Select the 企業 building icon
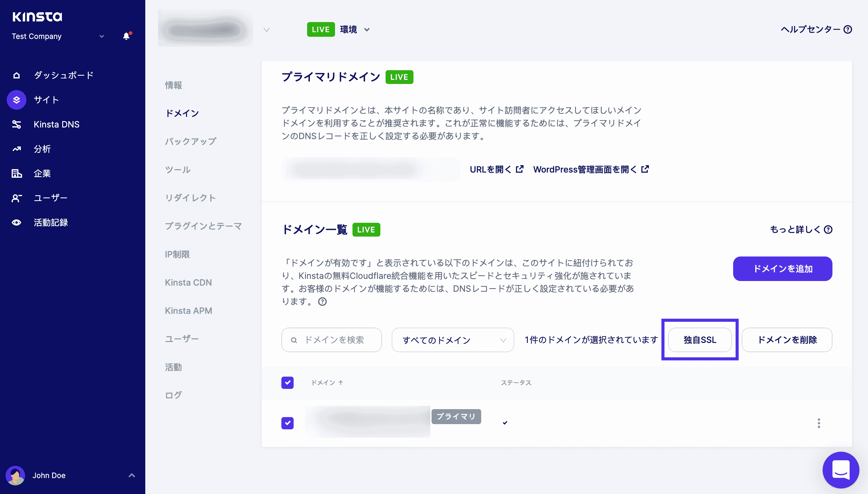The height and width of the screenshot is (494, 868). (x=16, y=174)
